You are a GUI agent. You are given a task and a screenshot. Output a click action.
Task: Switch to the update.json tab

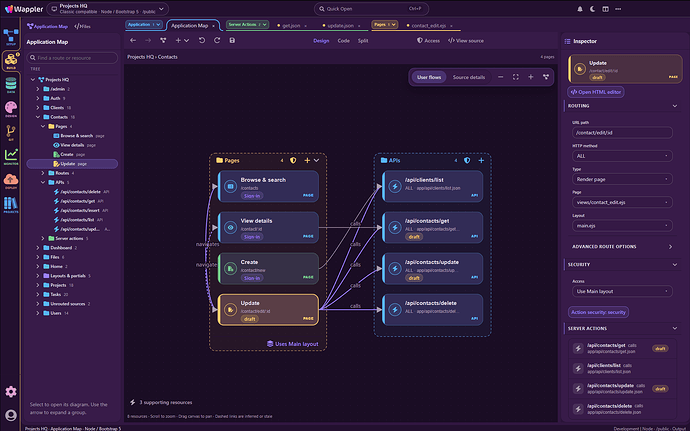pyautogui.click(x=341, y=26)
